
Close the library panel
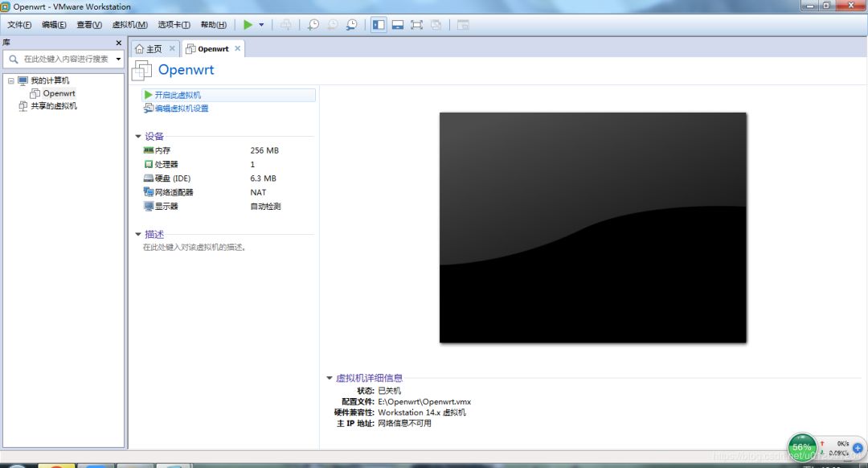click(x=118, y=43)
